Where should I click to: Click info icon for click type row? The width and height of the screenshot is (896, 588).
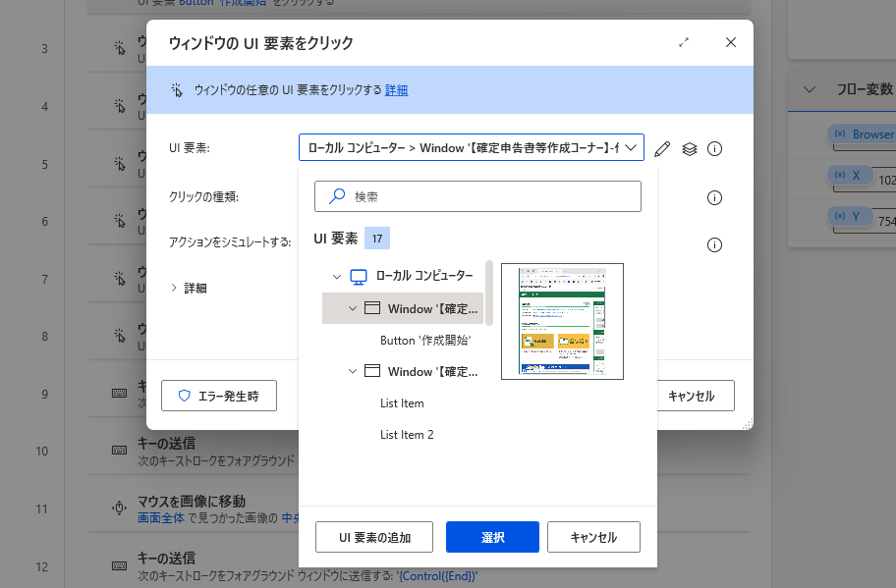click(714, 197)
